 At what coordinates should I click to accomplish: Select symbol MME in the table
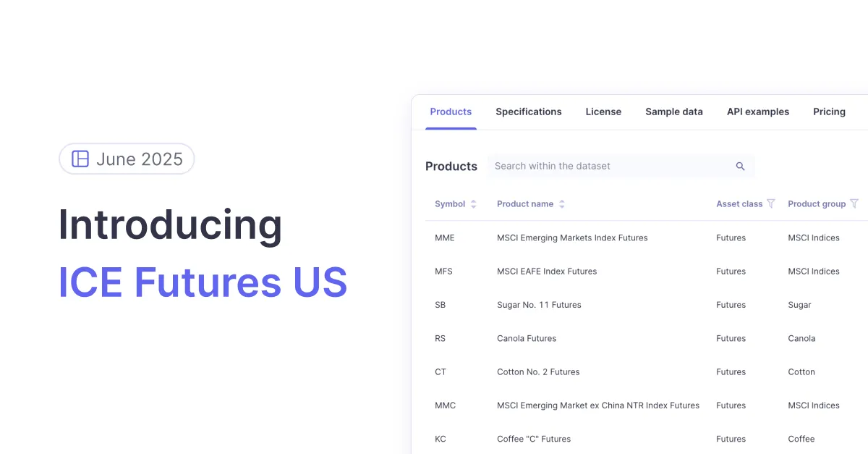pyautogui.click(x=445, y=237)
